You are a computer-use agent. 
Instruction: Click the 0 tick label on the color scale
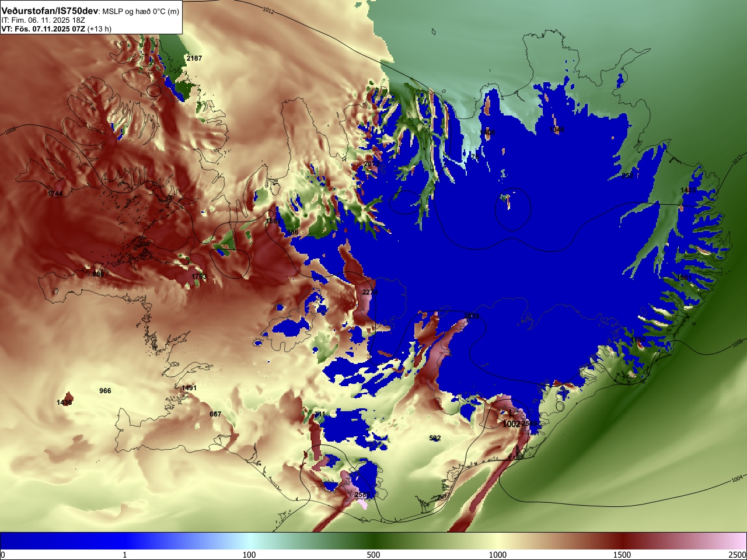pyautogui.click(x=3, y=555)
